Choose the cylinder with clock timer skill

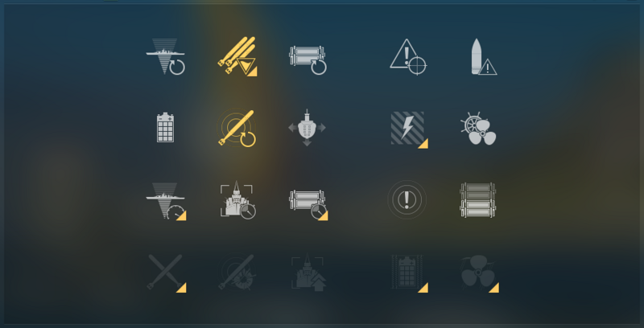308,204
